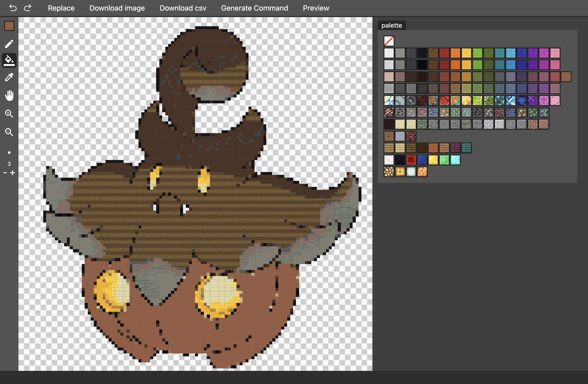Image resolution: width=588 pixels, height=384 pixels.
Task: Click Download image in top bar
Action: tap(117, 8)
